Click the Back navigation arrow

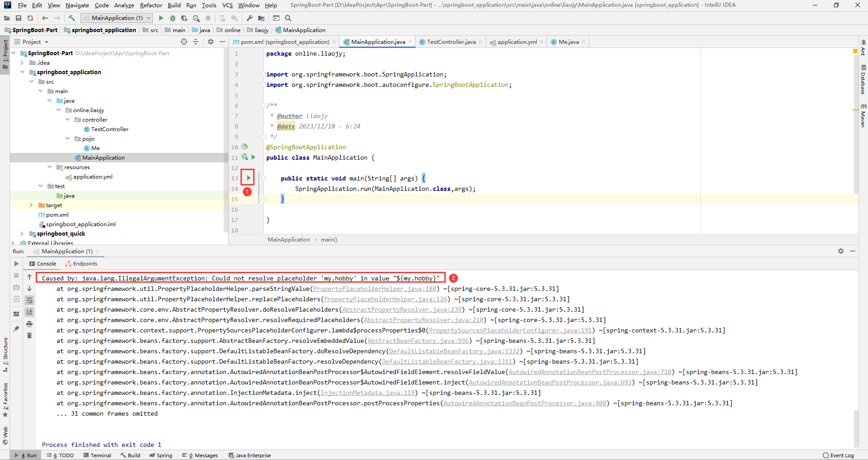(45, 18)
